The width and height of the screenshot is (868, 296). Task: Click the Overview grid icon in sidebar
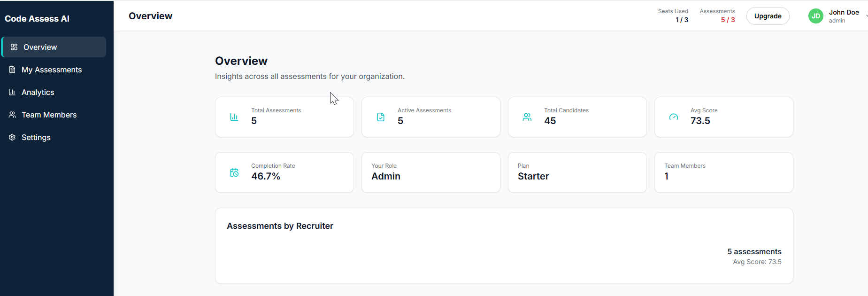pyautogui.click(x=14, y=47)
